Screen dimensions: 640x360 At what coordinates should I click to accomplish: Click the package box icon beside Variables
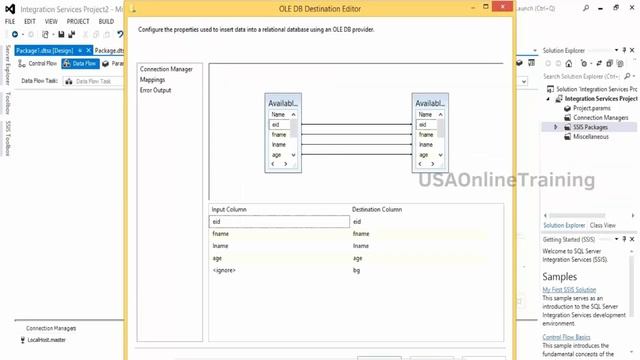pyautogui.click(x=519, y=63)
